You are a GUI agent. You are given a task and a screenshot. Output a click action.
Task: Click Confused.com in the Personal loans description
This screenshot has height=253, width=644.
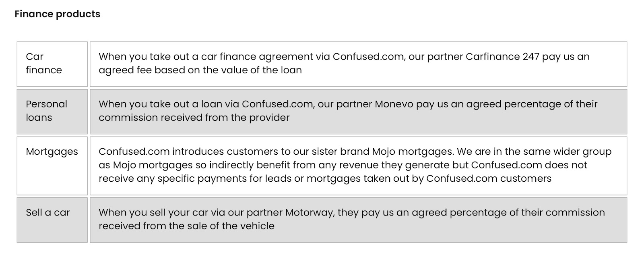pos(277,104)
